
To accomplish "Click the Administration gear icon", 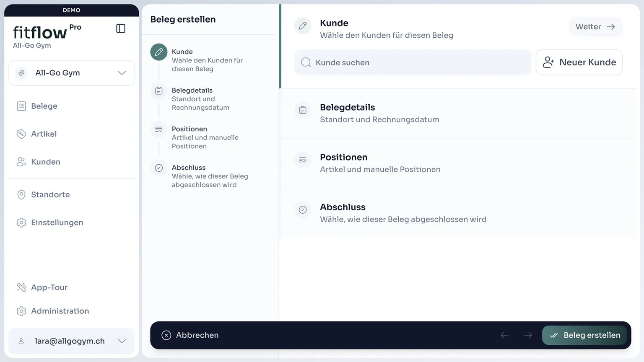I will tap(21, 311).
